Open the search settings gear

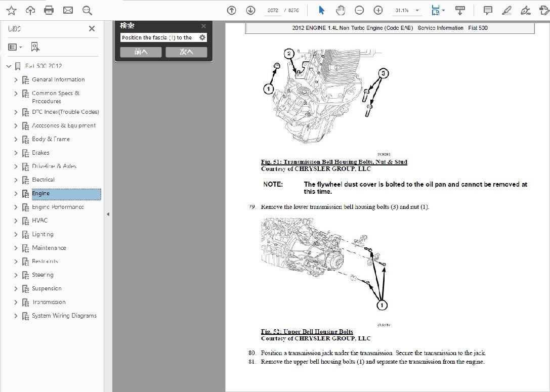[x=202, y=37]
